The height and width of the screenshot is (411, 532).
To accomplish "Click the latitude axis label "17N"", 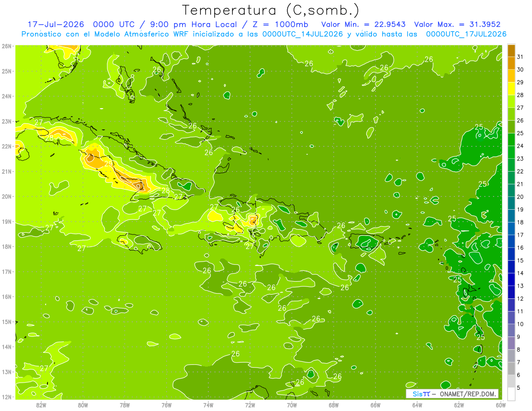I will click(7, 272).
